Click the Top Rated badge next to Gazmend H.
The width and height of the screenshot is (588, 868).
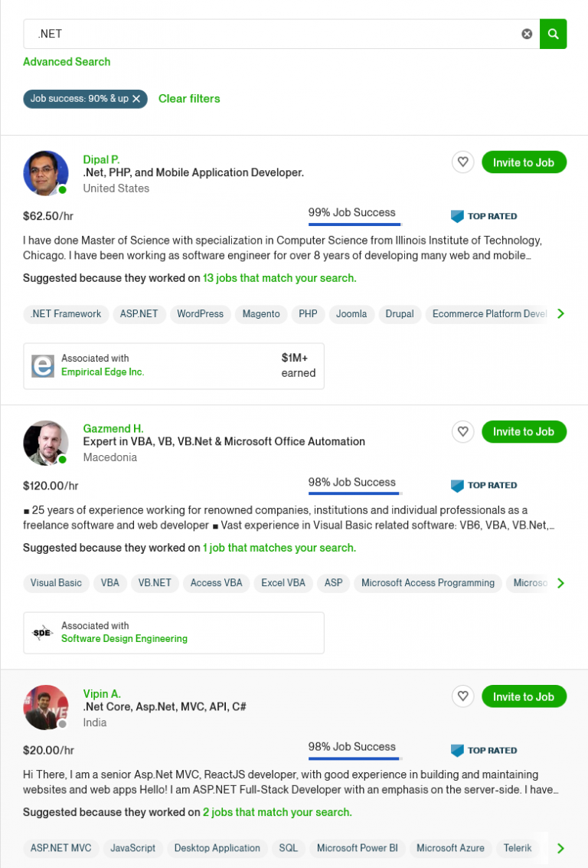pos(484,486)
